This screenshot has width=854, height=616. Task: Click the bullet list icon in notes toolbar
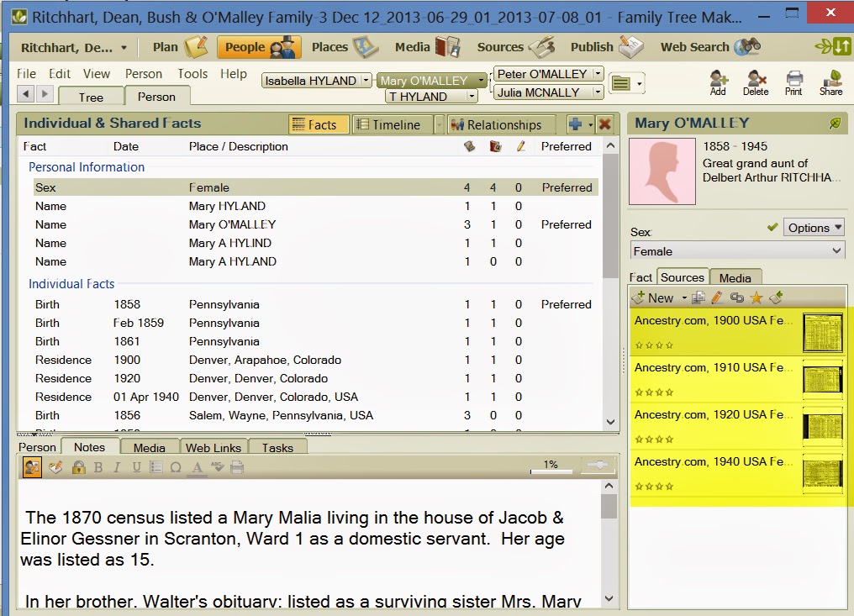point(156,466)
